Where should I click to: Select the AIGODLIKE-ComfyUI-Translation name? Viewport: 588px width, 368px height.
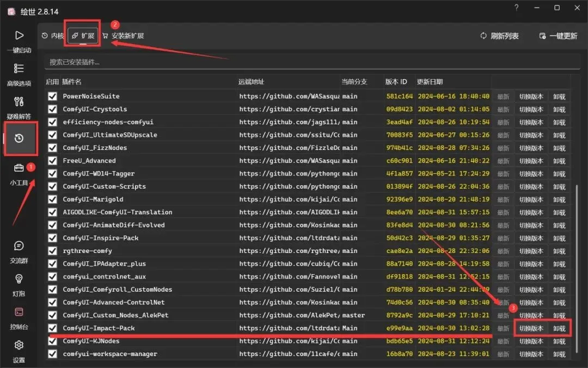coord(118,212)
